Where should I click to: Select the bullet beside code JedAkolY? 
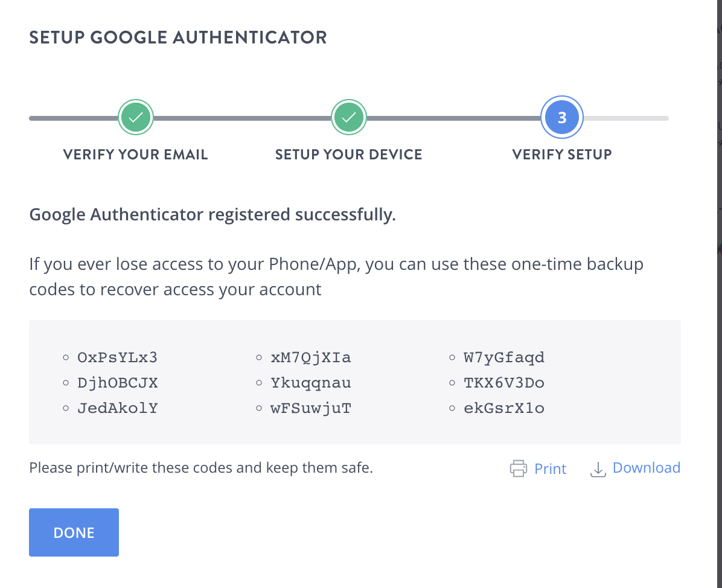point(66,408)
